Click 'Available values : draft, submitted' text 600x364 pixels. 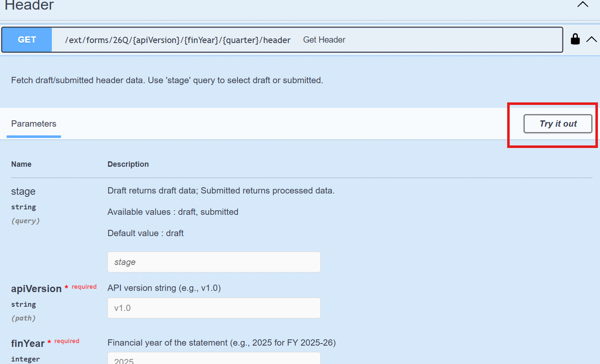pos(173,212)
